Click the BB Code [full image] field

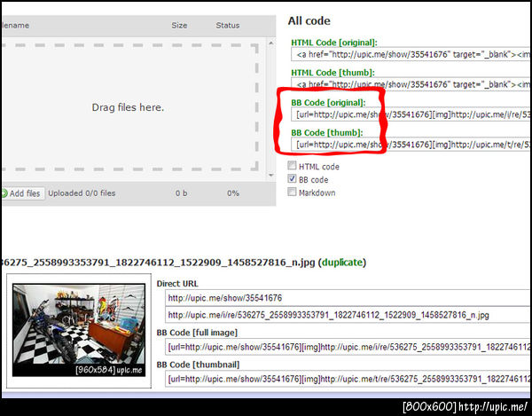click(348, 347)
